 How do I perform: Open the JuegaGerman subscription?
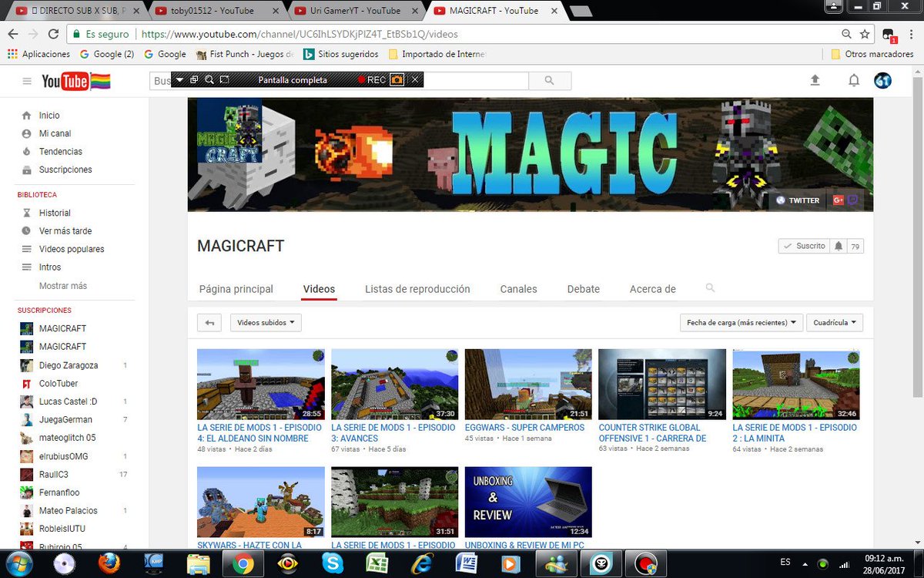coord(65,420)
